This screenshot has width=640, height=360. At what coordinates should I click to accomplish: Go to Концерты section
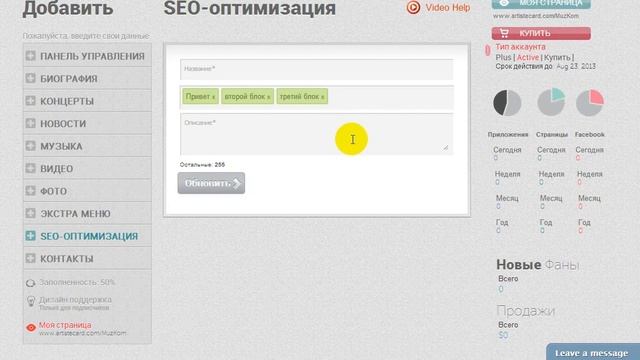click(67, 101)
